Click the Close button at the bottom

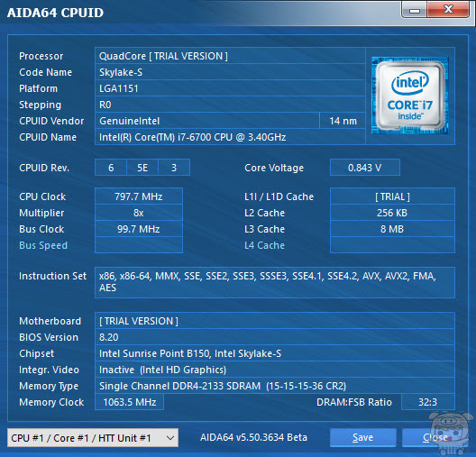435,437
